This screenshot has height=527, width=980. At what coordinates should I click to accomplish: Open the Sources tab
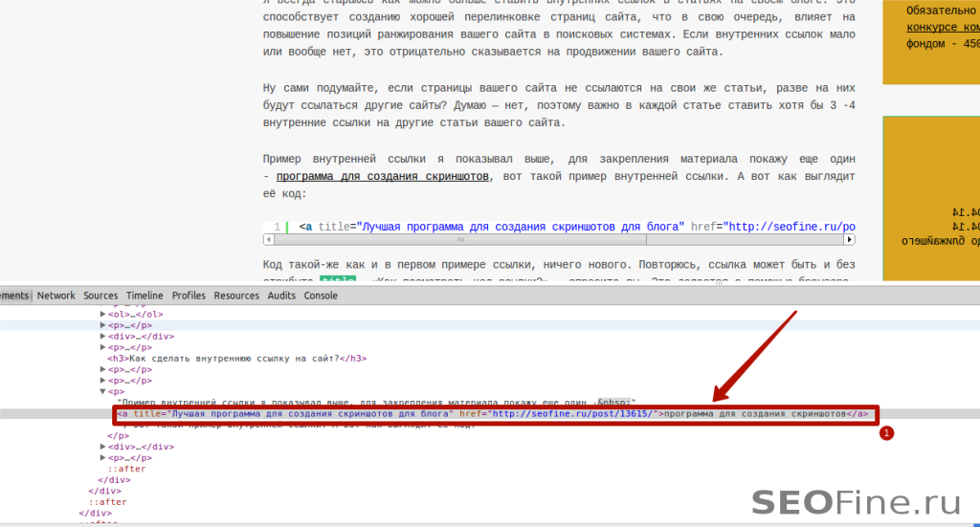pyautogui.click(x=100, y=296)
